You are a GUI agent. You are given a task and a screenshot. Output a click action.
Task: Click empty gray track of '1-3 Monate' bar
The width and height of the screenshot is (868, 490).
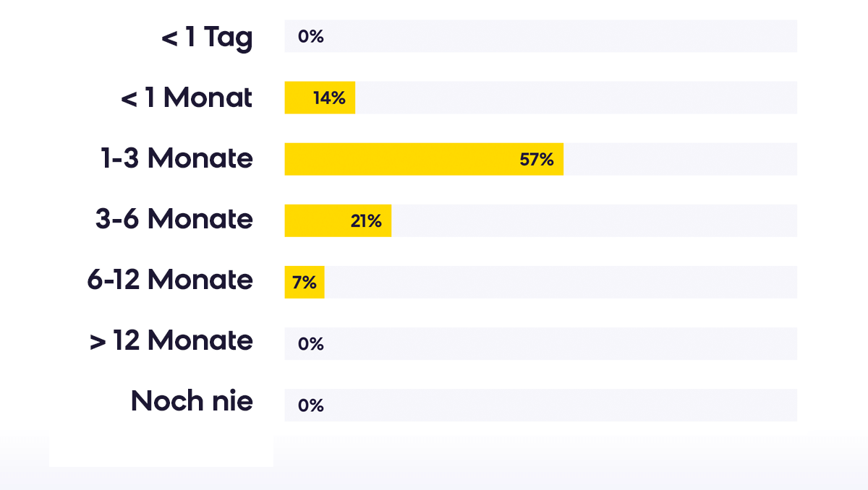coord(681,159)
